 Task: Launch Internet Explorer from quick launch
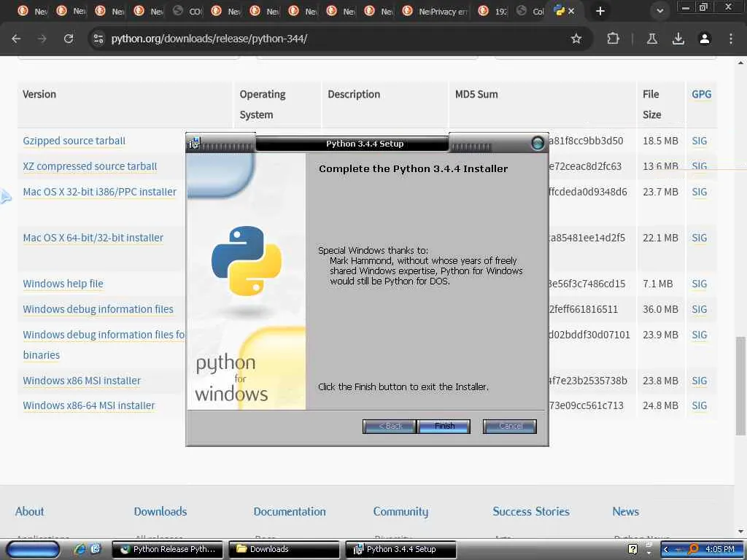80,549
